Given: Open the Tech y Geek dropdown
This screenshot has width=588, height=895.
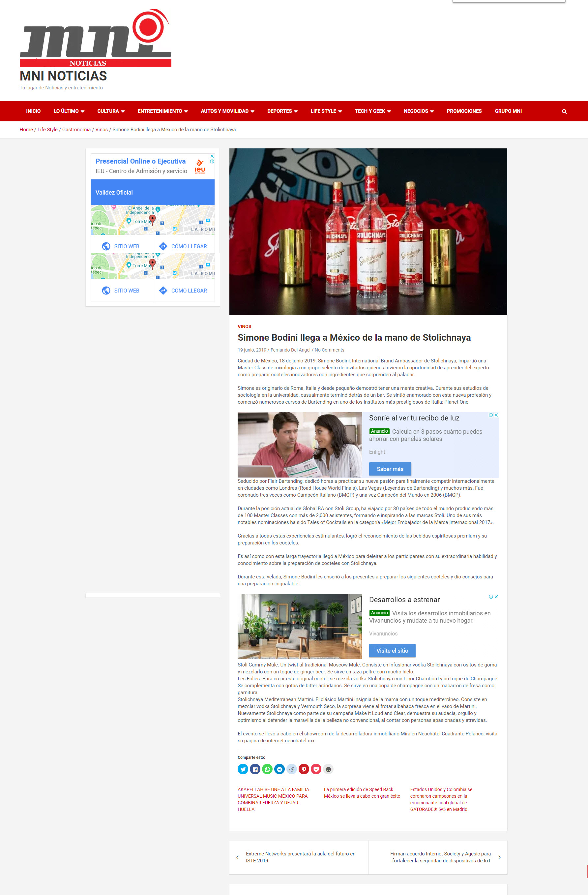Looking at the screenshot, I should pos(372,111).
